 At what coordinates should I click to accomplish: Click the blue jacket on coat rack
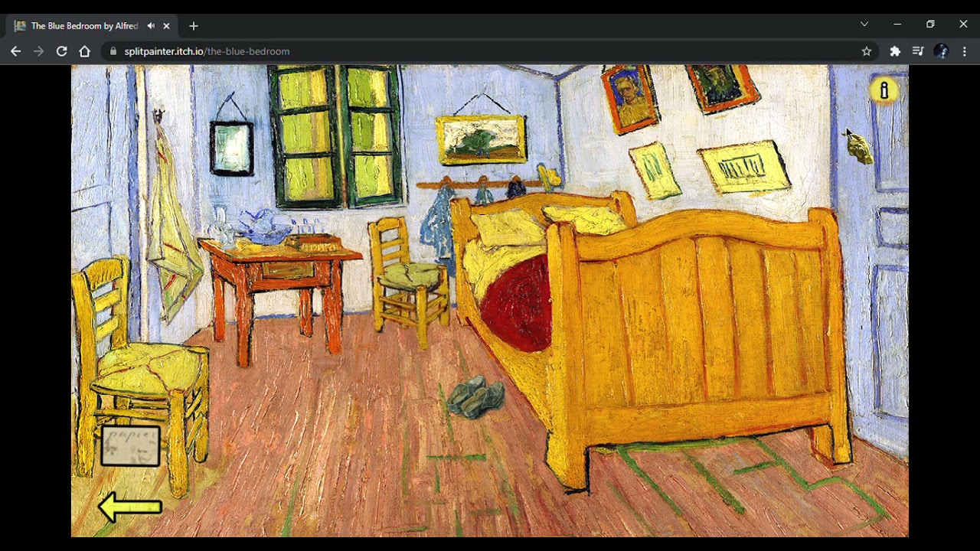[x=438, y=222]
